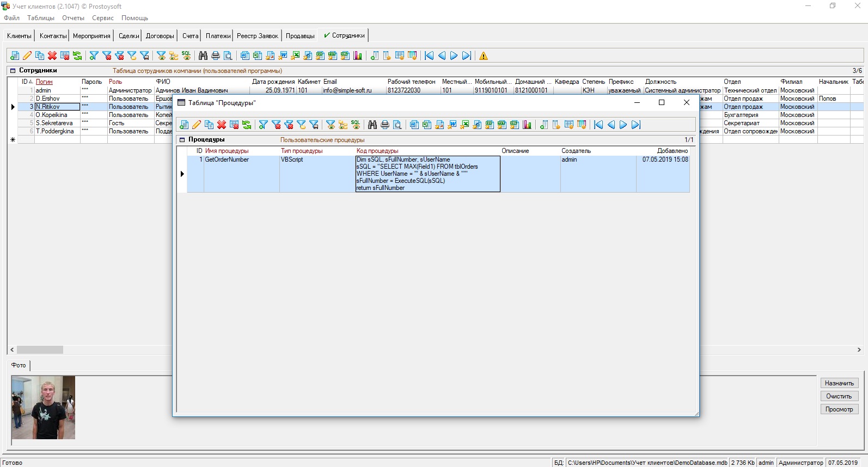This screenshot has height=467, width=868.
Task: Switch to the Контакты tab
Action: coord(53,36)
